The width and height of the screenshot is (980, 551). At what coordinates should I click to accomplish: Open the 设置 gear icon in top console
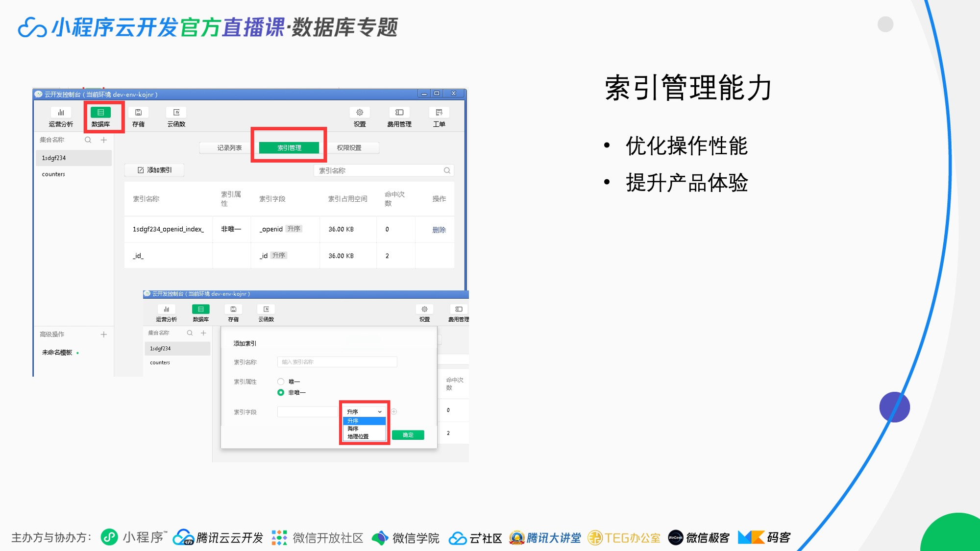[x=360, y=113]
